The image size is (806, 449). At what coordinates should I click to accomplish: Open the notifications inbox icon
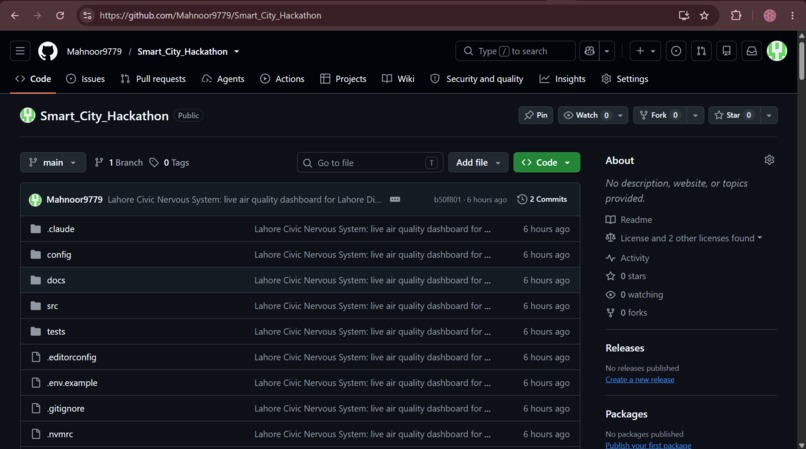click(752, 51)
